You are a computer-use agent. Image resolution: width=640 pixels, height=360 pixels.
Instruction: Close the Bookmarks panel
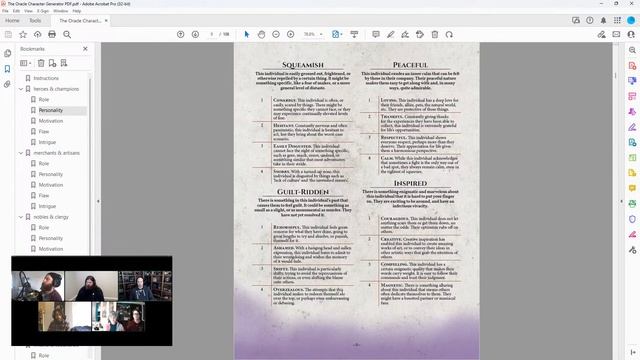(85, 49)
